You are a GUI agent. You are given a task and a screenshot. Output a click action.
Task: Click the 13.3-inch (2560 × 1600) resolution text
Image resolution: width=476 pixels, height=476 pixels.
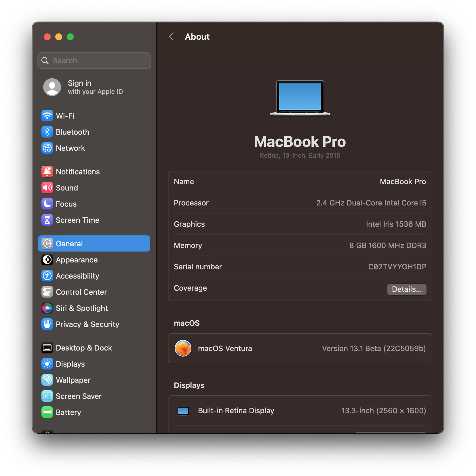click(x=384, y=411)
